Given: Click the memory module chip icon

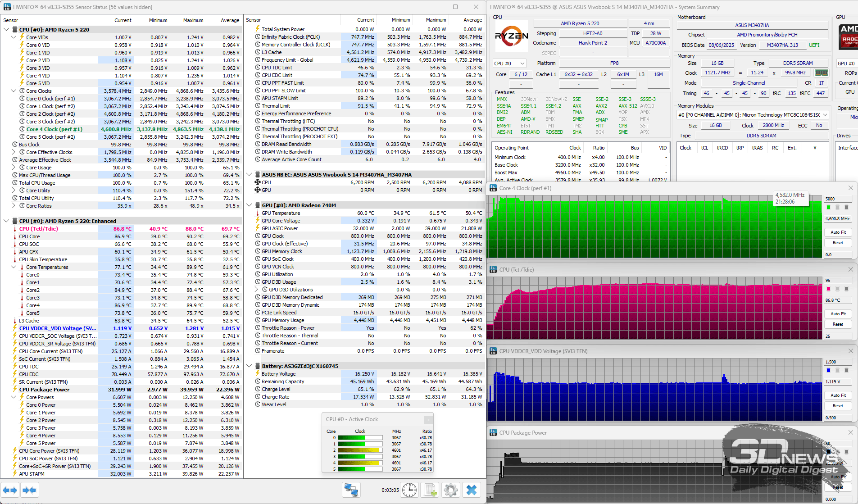Looking at the screenshot, I should pos(821,73).
